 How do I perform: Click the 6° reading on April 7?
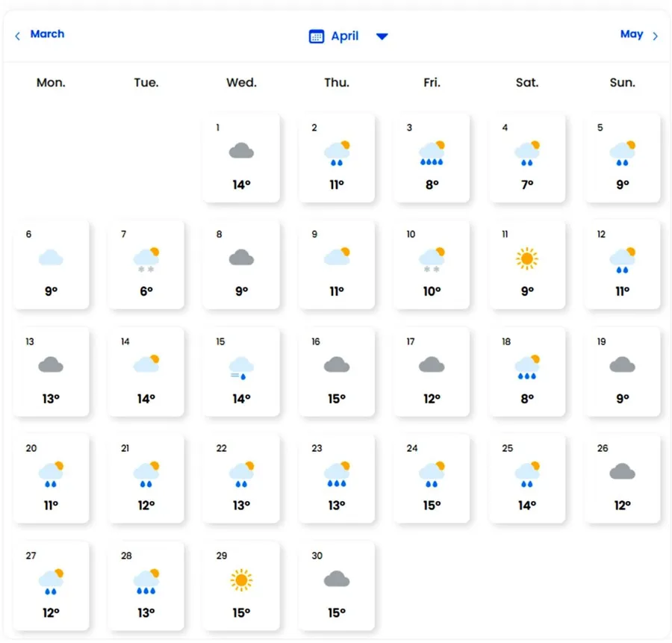[x=146, y=291]
